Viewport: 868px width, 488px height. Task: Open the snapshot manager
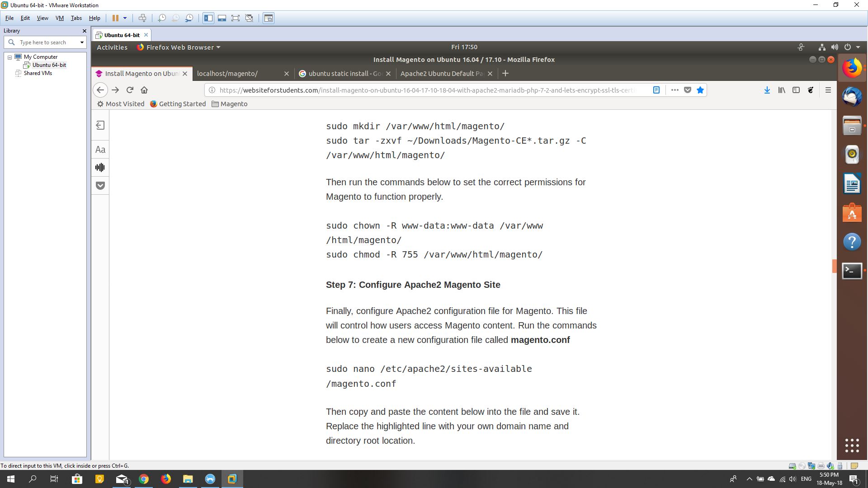(189, 18)
